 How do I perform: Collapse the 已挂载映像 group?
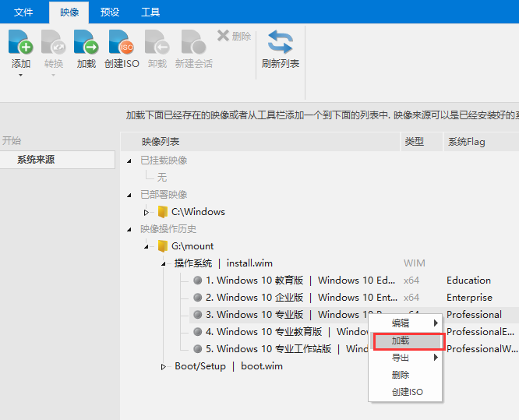point(129,161)
